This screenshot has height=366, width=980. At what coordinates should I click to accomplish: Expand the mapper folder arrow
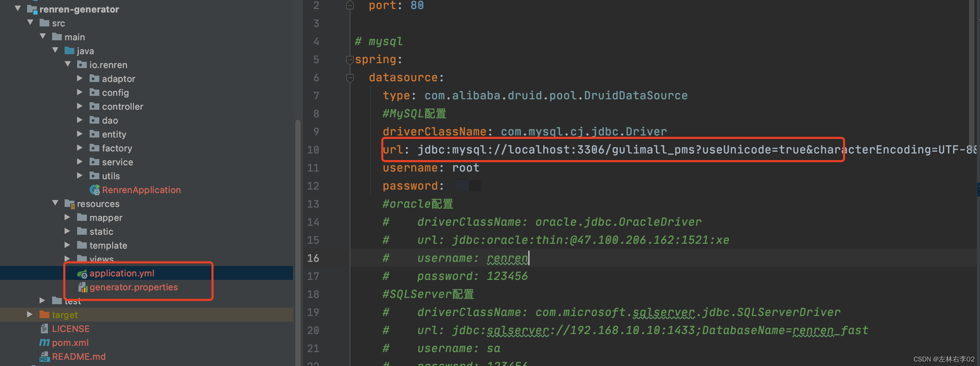tap(67, 217)
